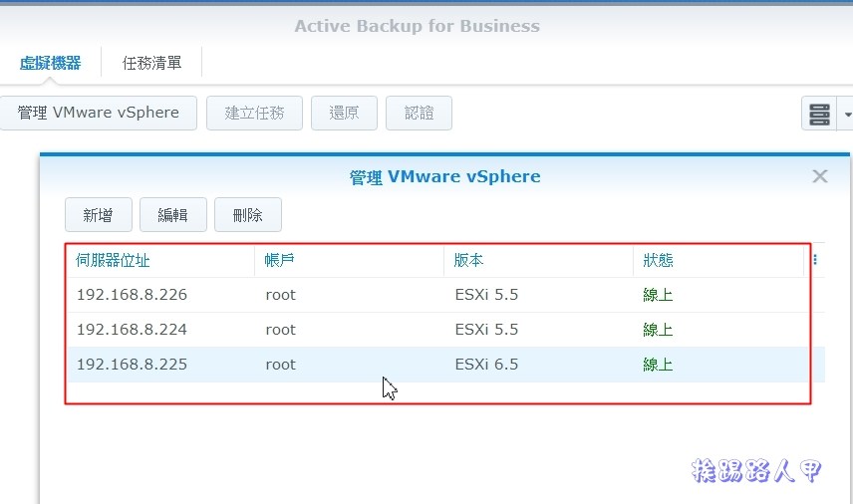Click 線上 status of 192.168.8.224
Screen dimensions: 853x504
[x=658, y=330]
